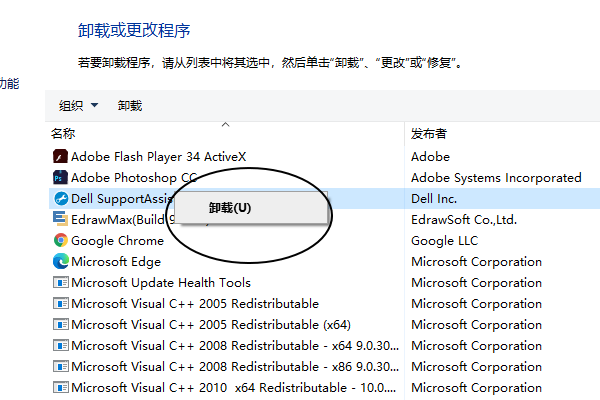Click the Google Chrome icon
The height and width of the screenshot is (400, 600).
click(60, 241)
